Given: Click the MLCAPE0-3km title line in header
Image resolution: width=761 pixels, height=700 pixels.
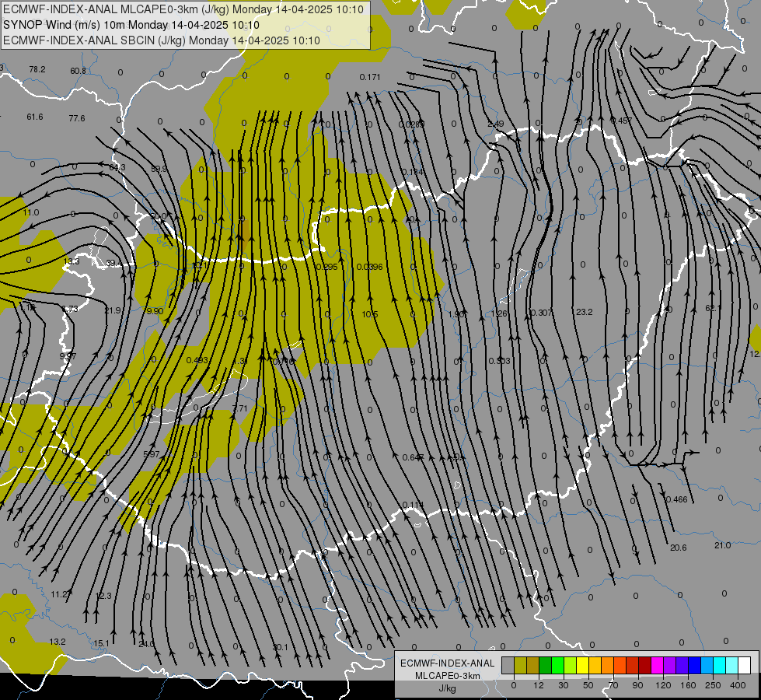Looking at the screenshot, I should tap(183, 9).
